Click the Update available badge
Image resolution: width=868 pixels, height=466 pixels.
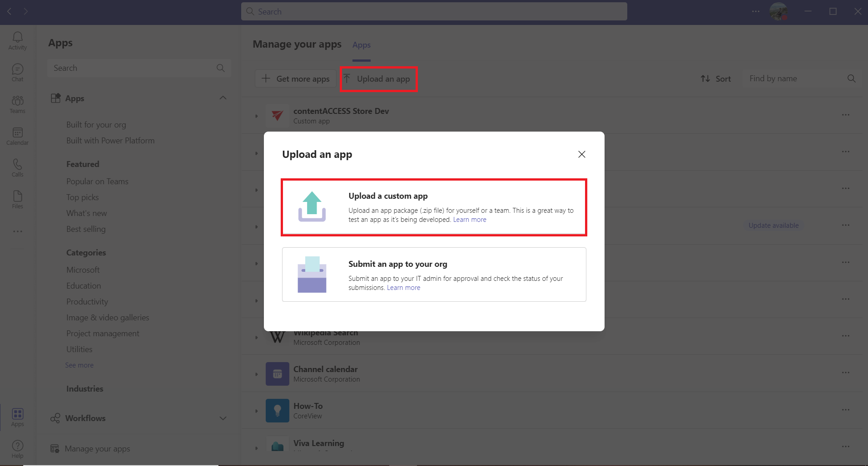click(774, 226)
